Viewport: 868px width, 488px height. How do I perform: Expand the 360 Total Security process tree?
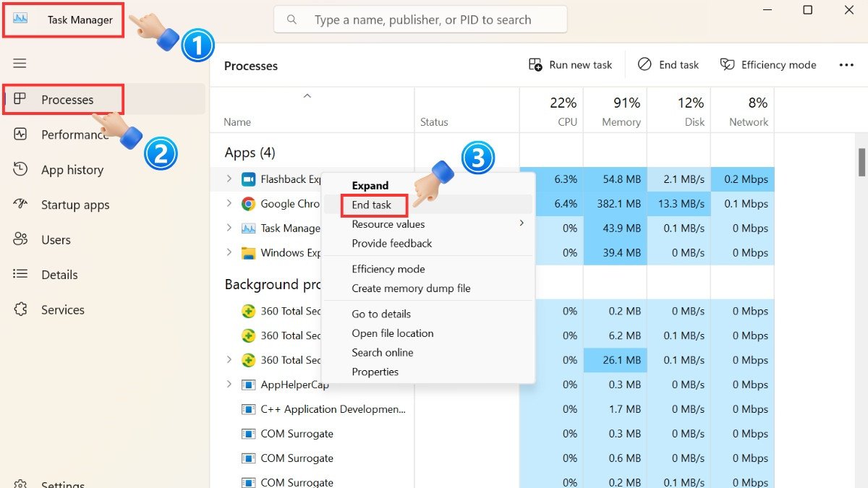coord(230,359)
